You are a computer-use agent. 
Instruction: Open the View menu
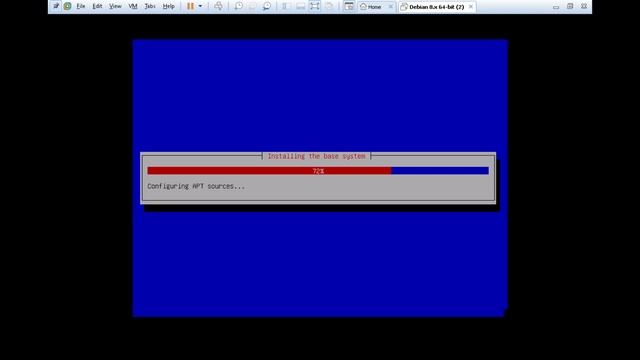tap(115, 7)
